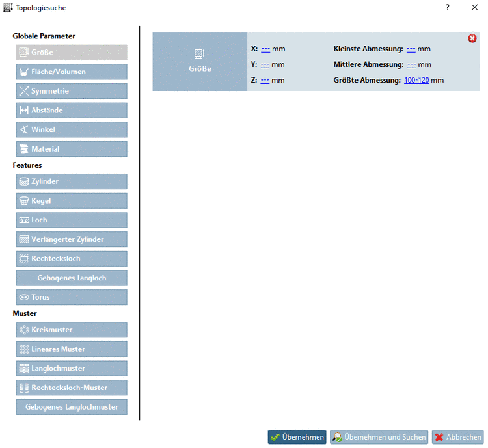This screenshot has width=488, height=448.
Task: Add the Rechtecksloch-Muster pattern
Action: coord(72,388)
